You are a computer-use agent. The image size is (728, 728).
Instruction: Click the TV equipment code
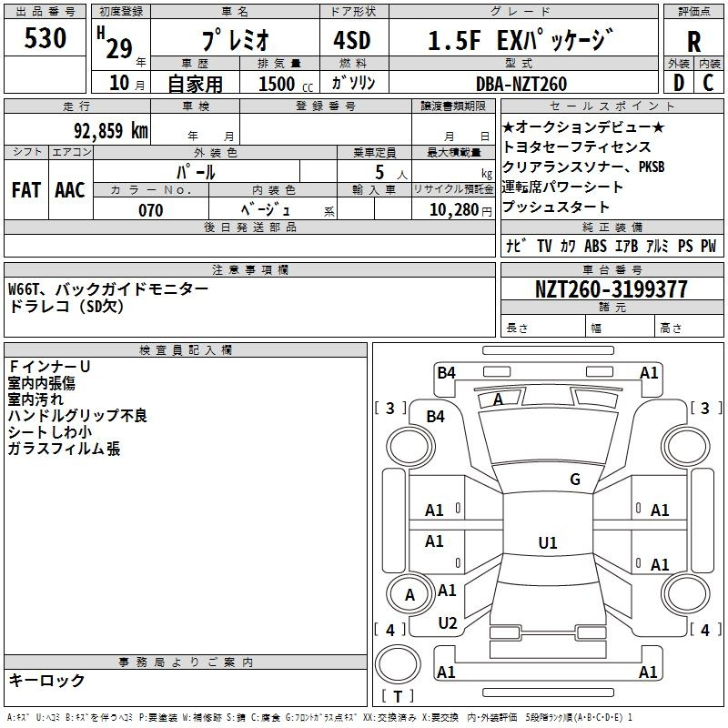544,246
